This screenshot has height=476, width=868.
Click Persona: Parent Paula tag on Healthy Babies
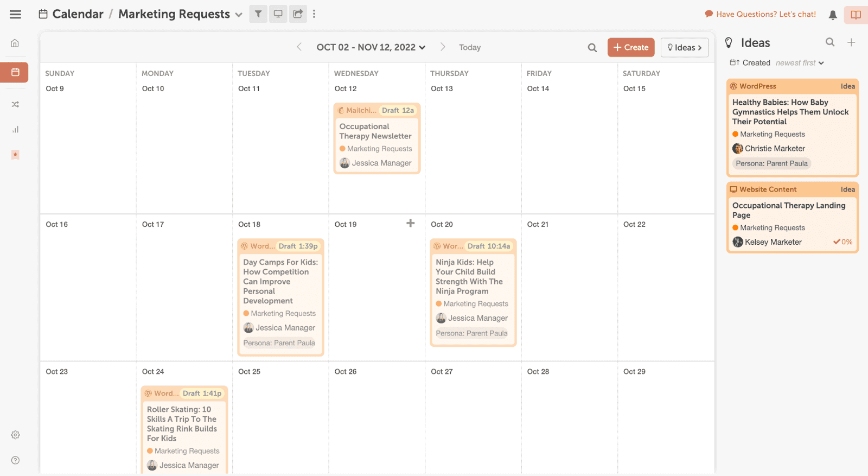pos(771,163)
